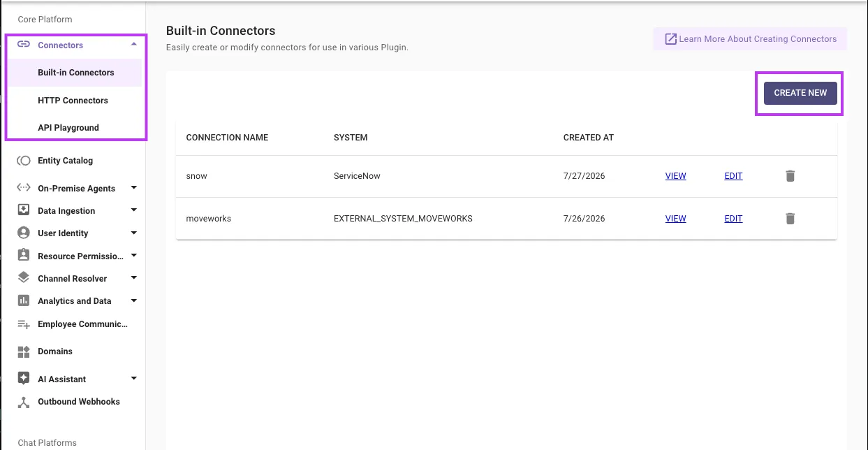Image resolution: width=868 pixels, height=450 pixels.
Task: Expand the AI Assistant arrow
Action: pos(133,379)
